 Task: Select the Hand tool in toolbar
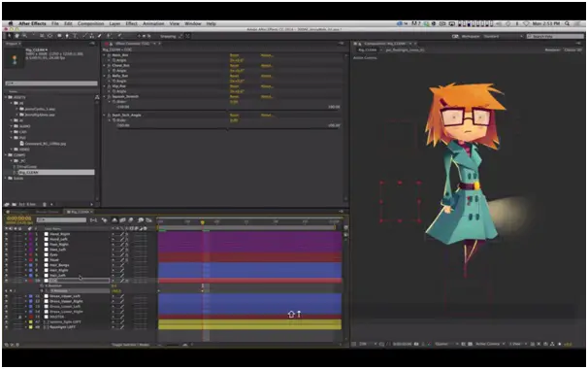pos(16,36)
